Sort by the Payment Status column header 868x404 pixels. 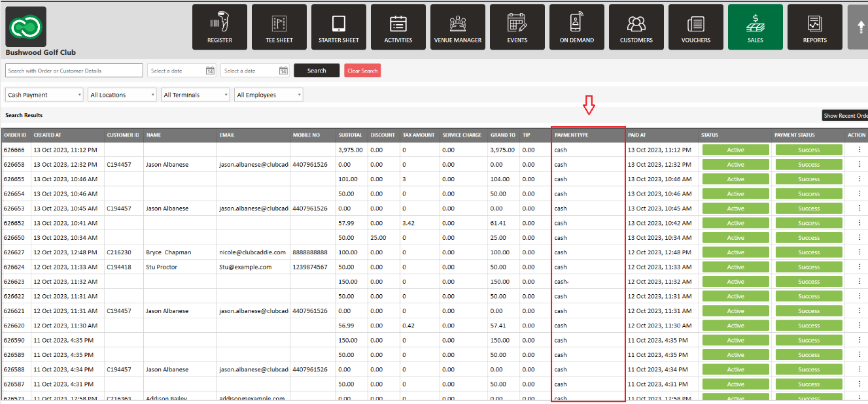[x=808, y=135]
